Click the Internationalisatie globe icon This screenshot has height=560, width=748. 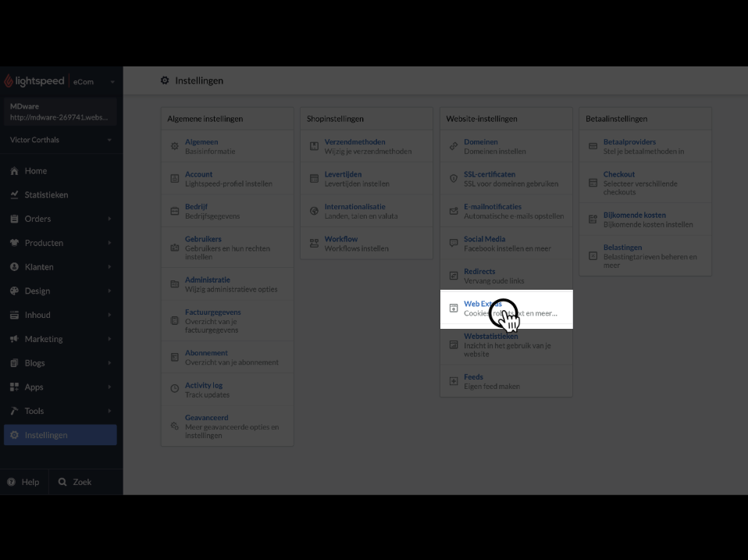click(x=314, y=211)
